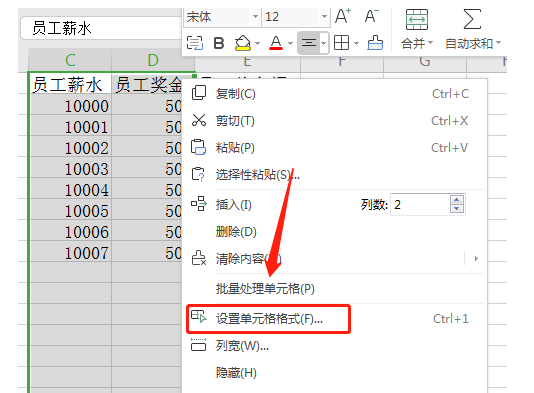Click cell with value 10005
534x393 pixels.
[71, 209]
